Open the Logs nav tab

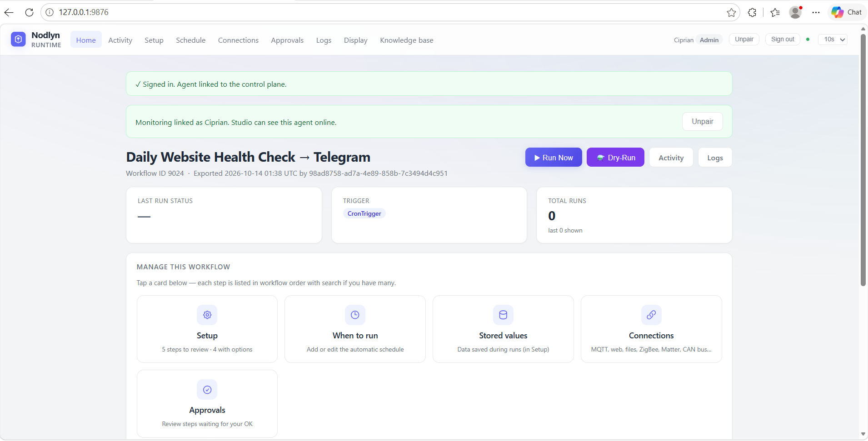tap(324, 40)
